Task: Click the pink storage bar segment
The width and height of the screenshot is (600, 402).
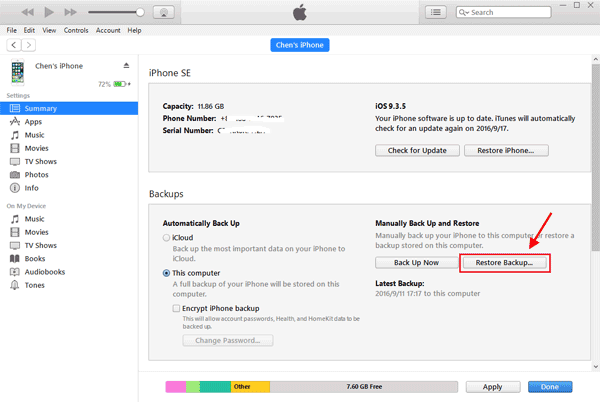Action: click(176, 387)
